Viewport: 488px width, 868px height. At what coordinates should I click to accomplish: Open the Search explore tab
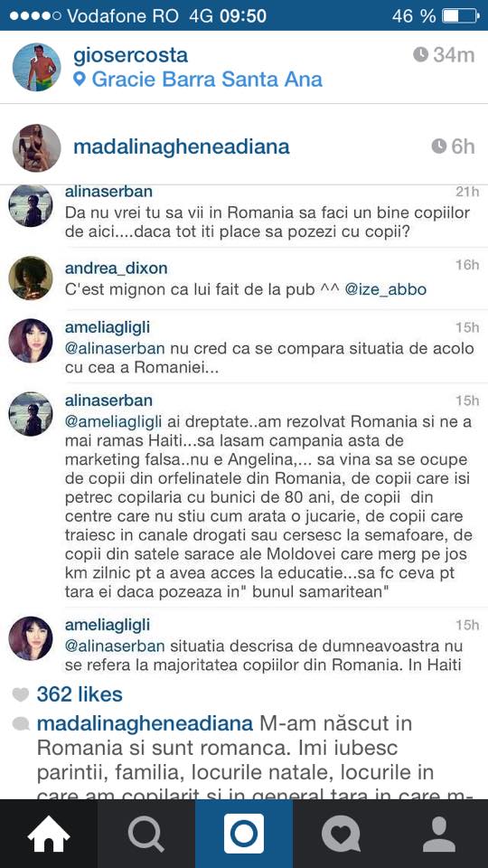coord(146,834)
